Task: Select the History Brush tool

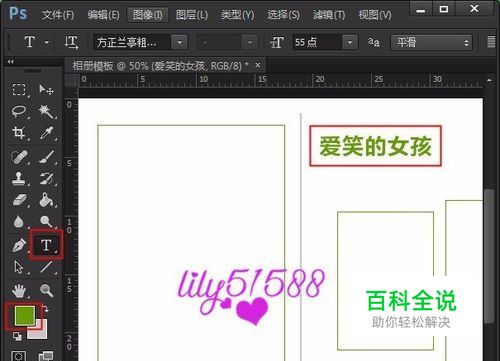Action: [x=46, y=178]
